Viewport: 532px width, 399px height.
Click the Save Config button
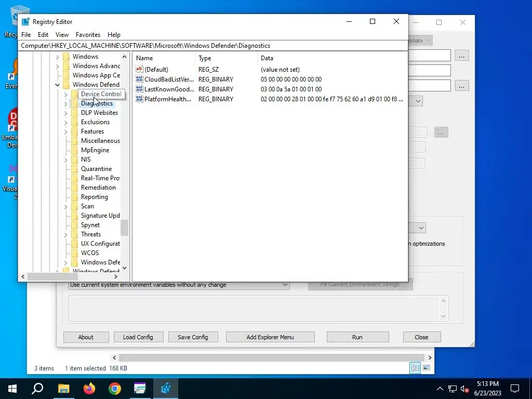pos(193,337)
